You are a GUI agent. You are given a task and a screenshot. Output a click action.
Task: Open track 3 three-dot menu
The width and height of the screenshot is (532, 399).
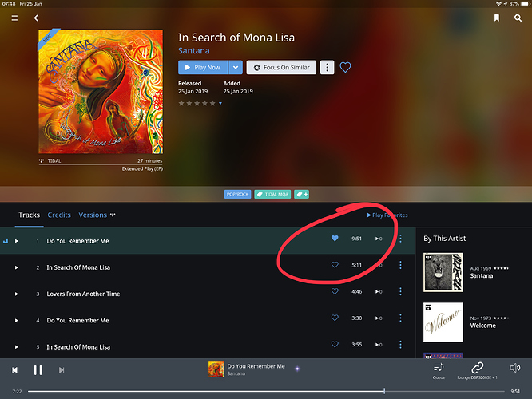pyautogui.click(x=400, y=291)
